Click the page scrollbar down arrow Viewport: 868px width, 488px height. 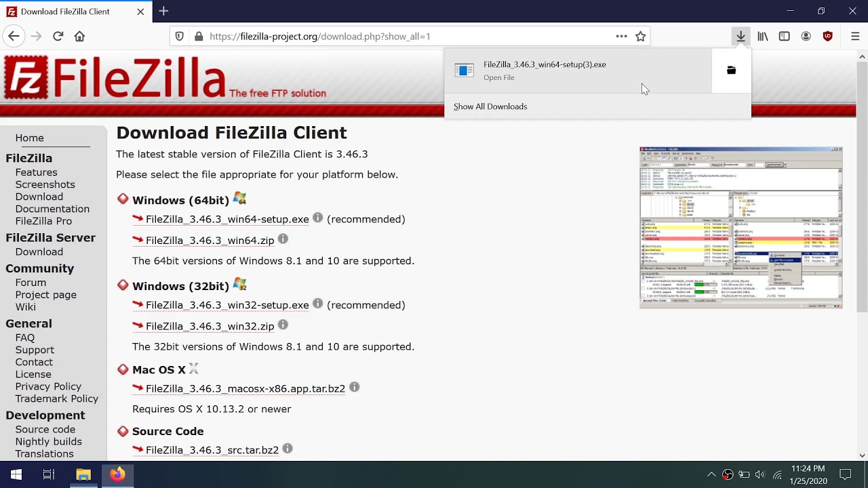[863, 456]
